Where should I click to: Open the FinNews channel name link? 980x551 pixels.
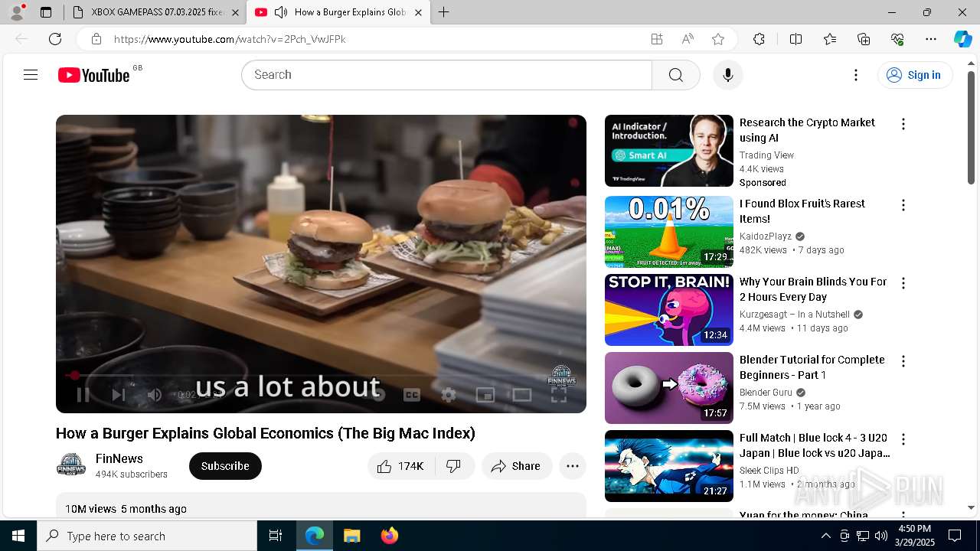click(119, 458)
